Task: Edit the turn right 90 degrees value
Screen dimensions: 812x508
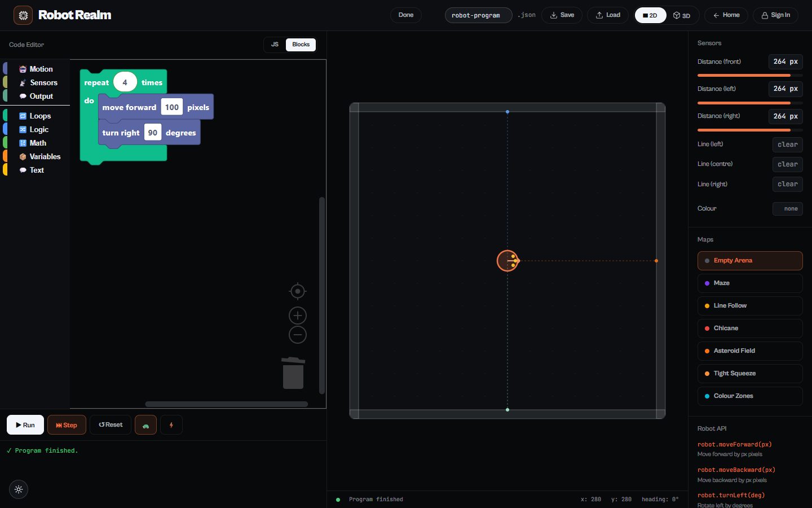Action: pyautogui.click(x=153, y=133)
